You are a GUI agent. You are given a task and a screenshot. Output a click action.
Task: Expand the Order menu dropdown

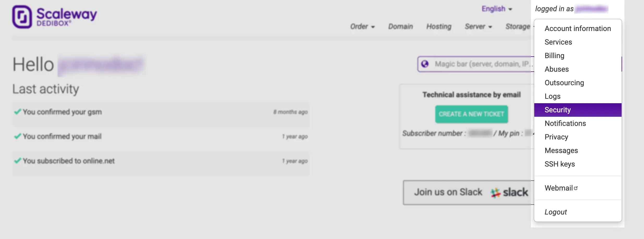click(362, 27)
